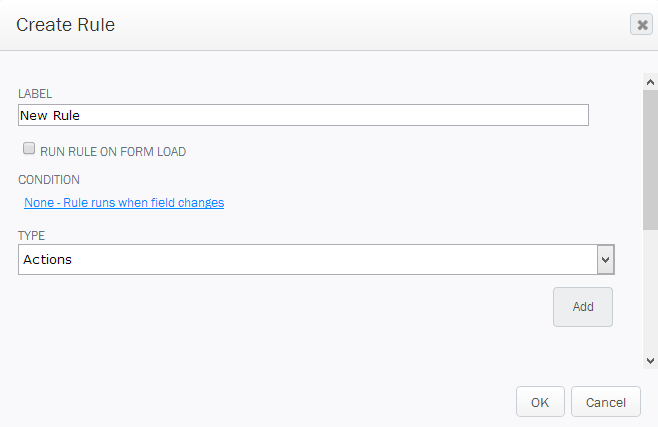This screenshot has width=658, height=427.
Task: Click the end of the "New Rule" text
Action: click(x=80, y=115)
